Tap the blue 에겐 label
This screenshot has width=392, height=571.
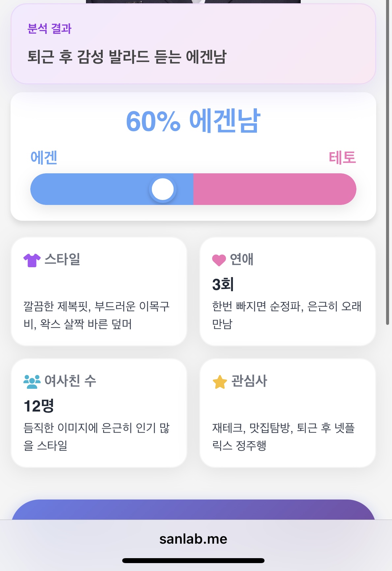[44, 157]
